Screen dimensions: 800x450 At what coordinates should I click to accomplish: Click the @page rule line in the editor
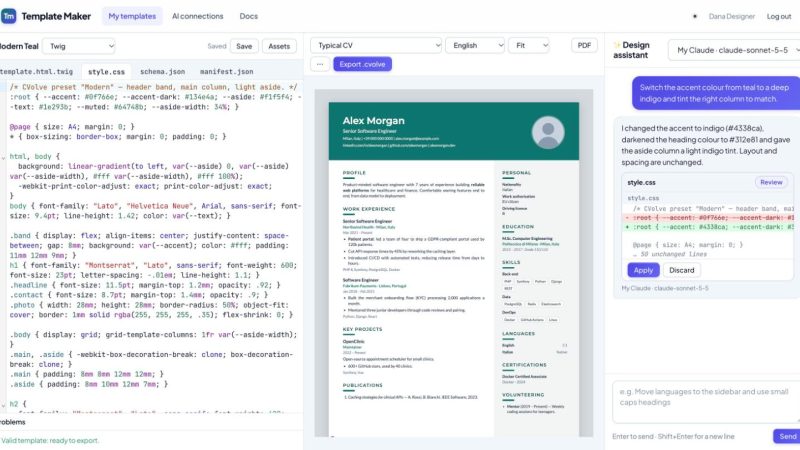[x=72, y=127]
